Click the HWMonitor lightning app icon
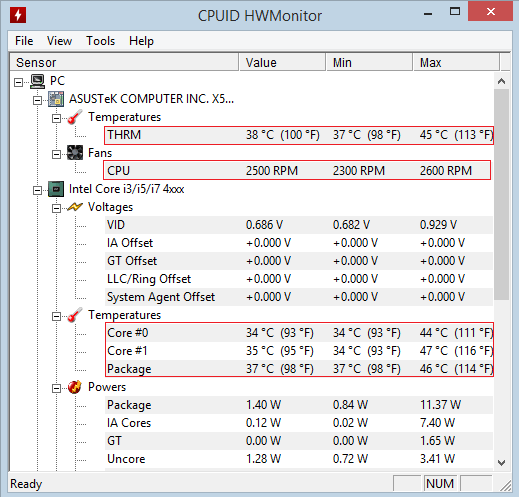Screen dimensions: 519x497 click(x=18, y=15)
